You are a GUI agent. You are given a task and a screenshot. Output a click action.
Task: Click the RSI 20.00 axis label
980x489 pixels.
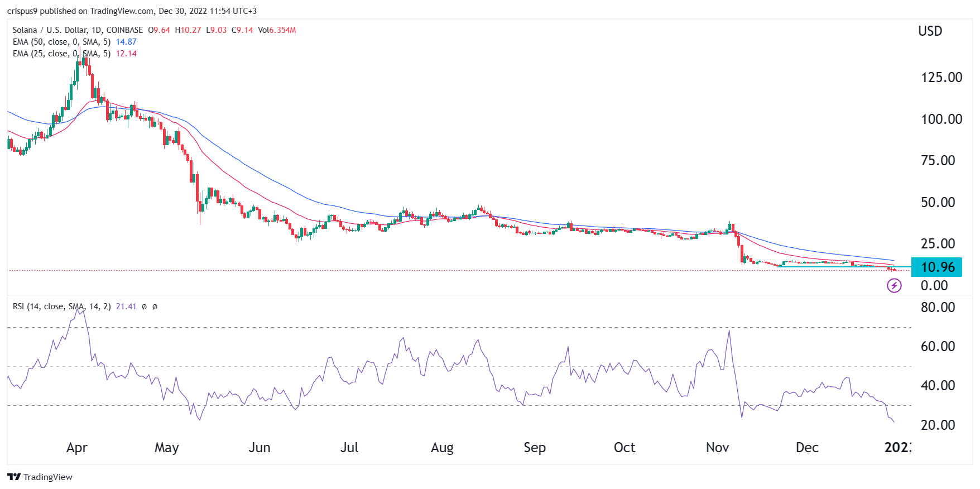(938, 425)
